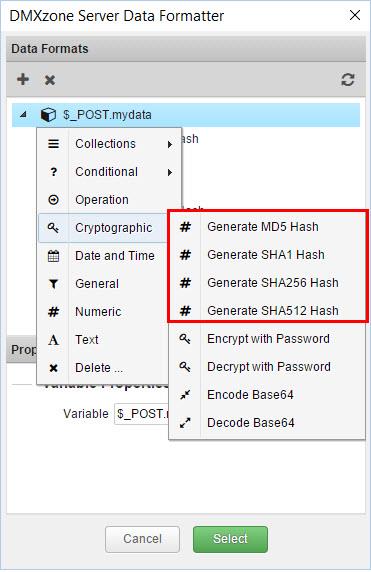Click the key icon beside Encrypt with Password
This screenshot has width=371, height=572.
point(185,339)
